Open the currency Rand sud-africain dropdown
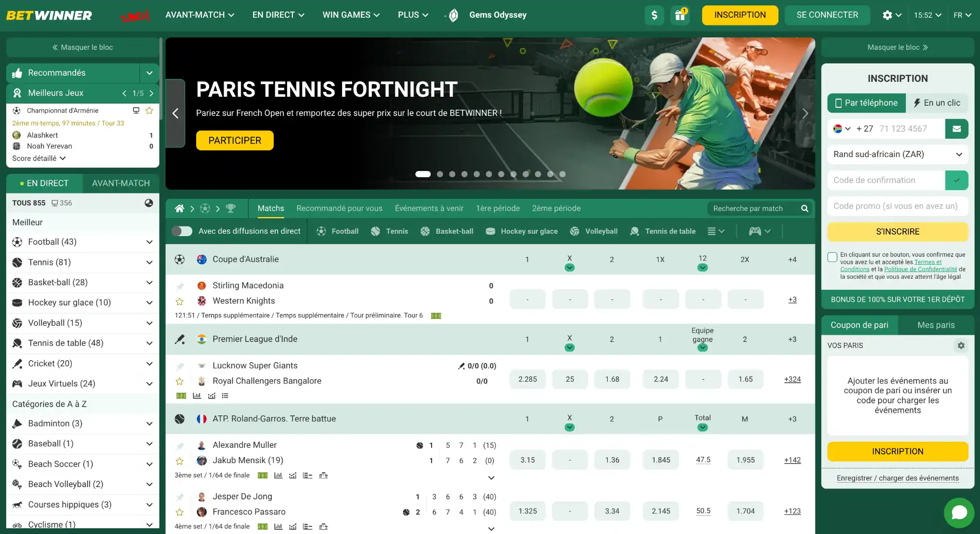 [898, 154]
